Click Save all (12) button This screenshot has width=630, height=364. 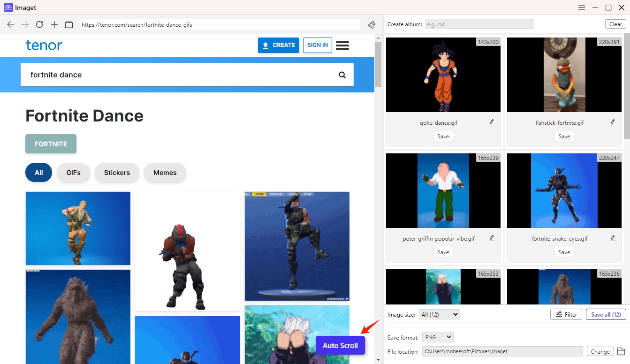click(x=606, y=314)
